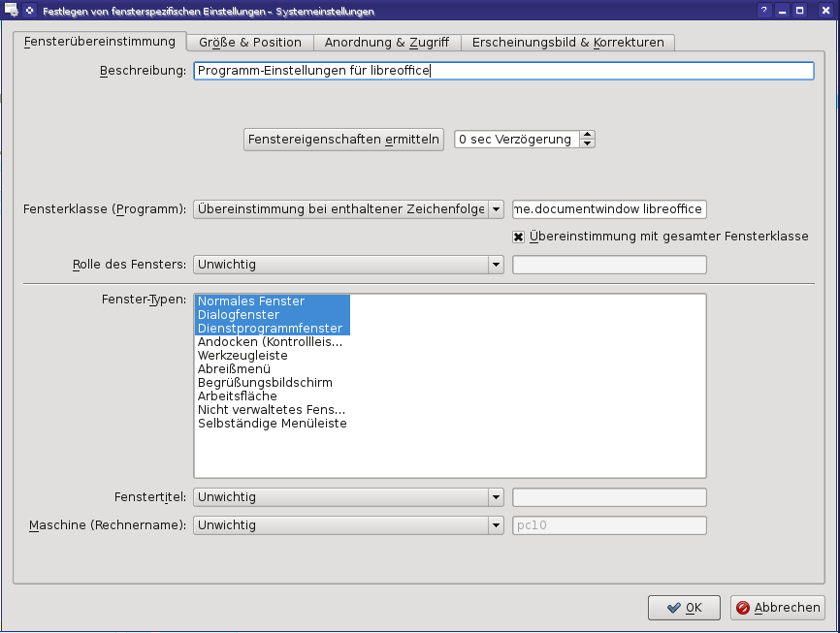The image size is (840, 633).
Task: Confirm the dialog with OK
Action: [x=684, y=608]
